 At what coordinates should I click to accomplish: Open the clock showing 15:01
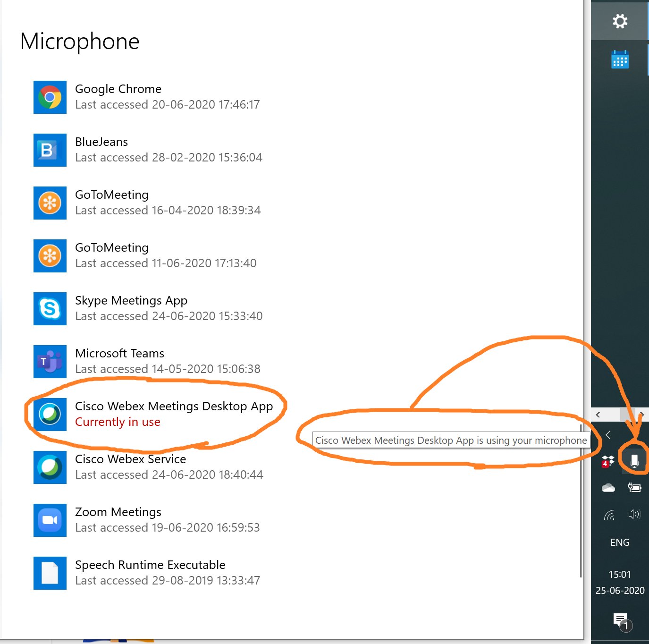click(x=620, y=575)
